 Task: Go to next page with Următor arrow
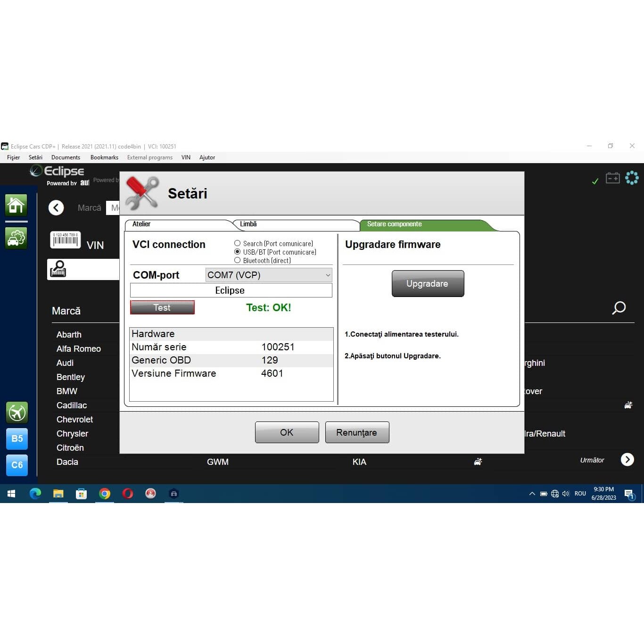pos(627,460)
